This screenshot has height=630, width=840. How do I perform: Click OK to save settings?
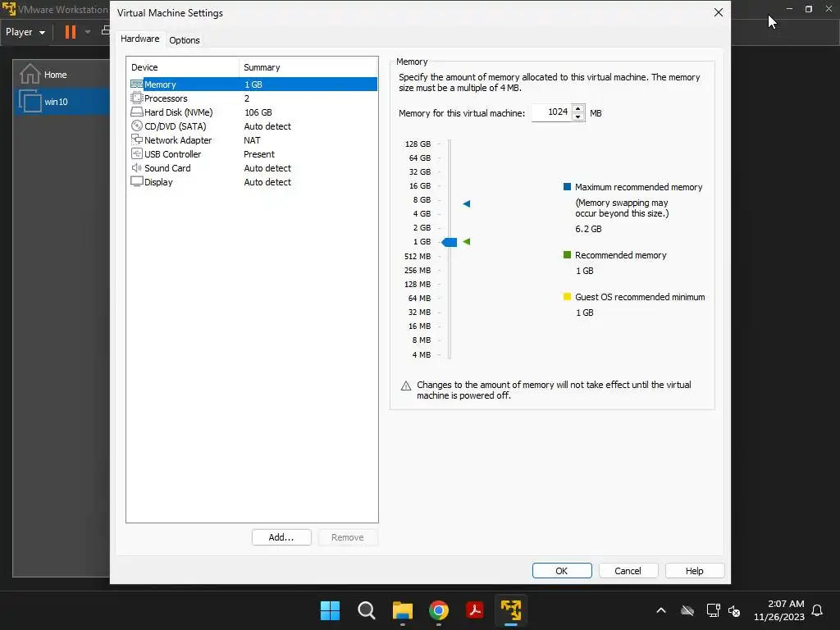562,571
